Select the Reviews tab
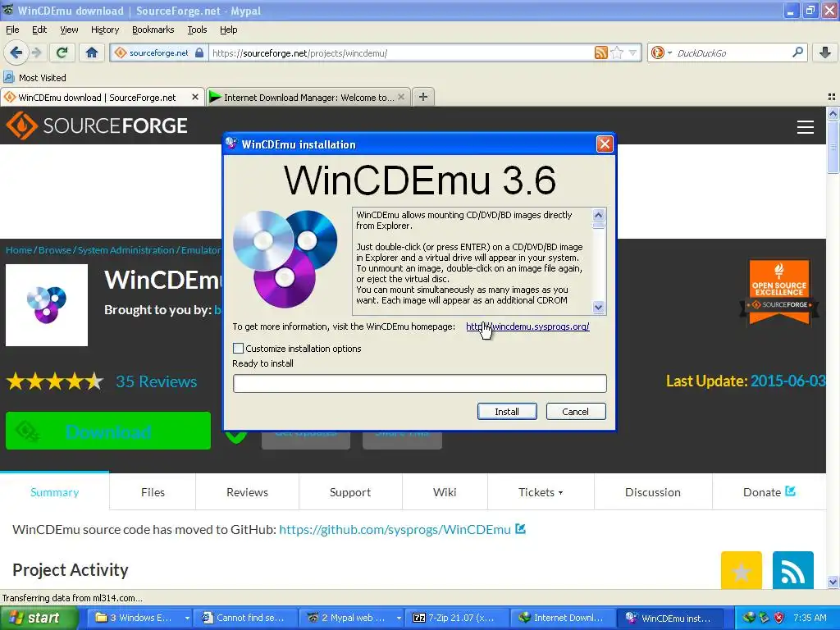Viewport: 840px width, 630px height. [247, 492]
